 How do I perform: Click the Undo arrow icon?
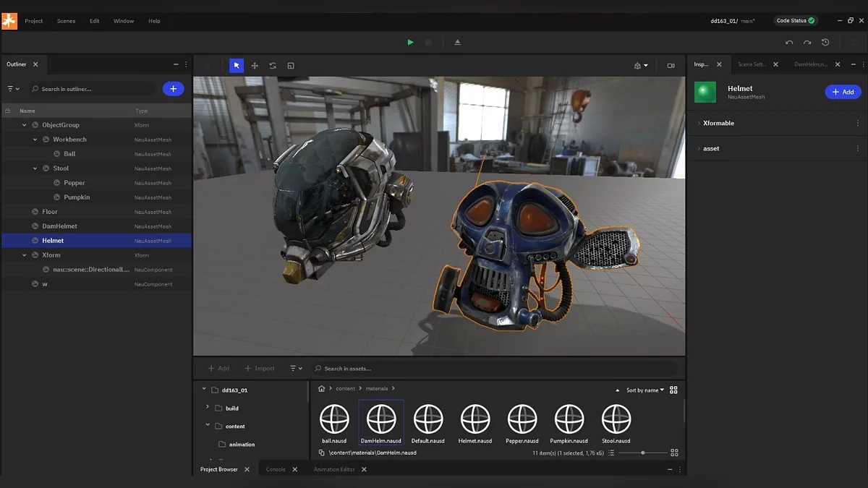tap(789, 43)
